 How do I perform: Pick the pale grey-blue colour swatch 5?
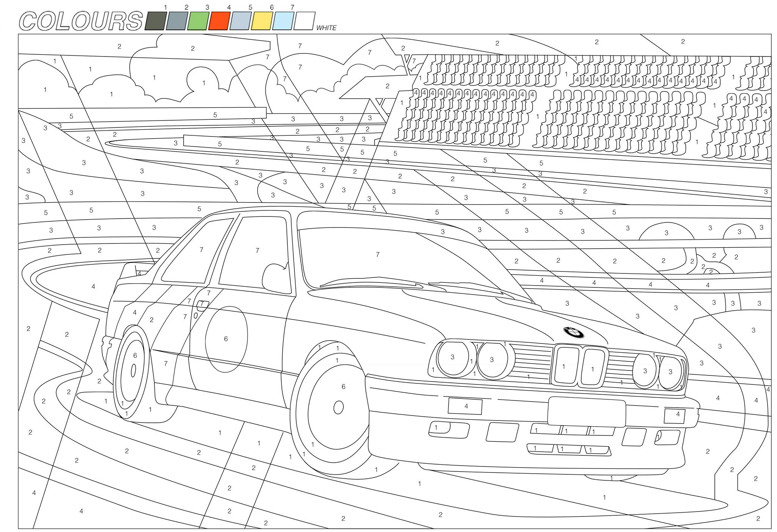coord(240,21)
